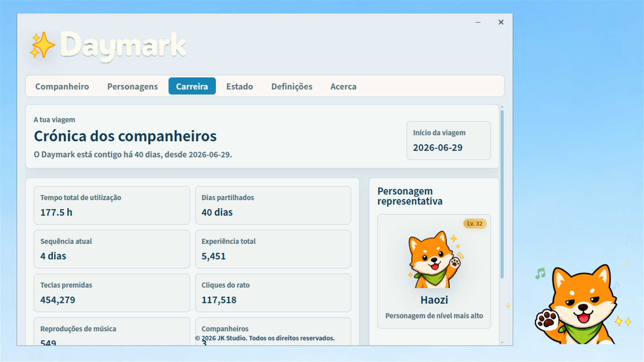Click the vertical scrollbar thumb
The width and height of the screenshot is (644, 362).
tap(502, 194)
